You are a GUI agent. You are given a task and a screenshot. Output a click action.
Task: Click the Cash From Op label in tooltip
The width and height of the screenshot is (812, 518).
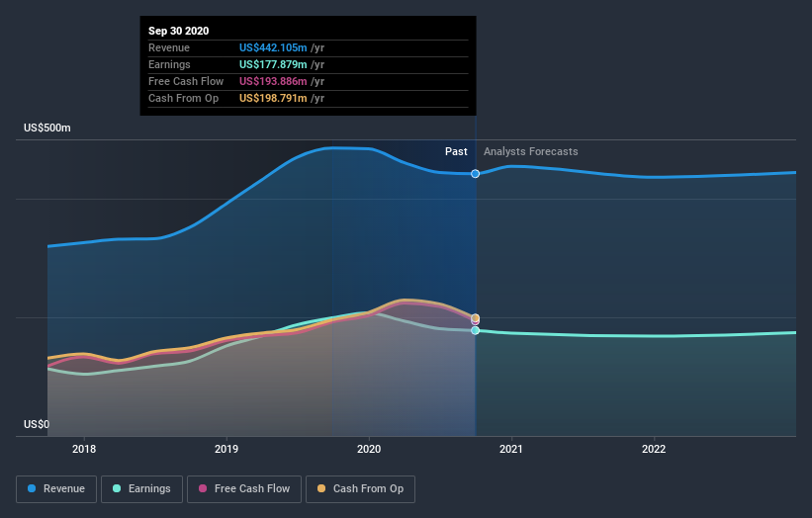point(183,98)
